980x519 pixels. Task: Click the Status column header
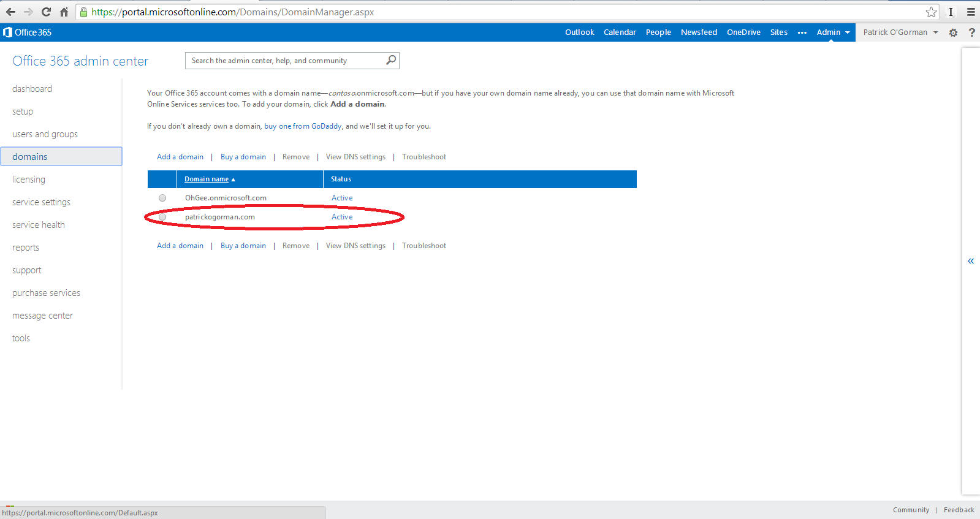[x=341, y=179]
